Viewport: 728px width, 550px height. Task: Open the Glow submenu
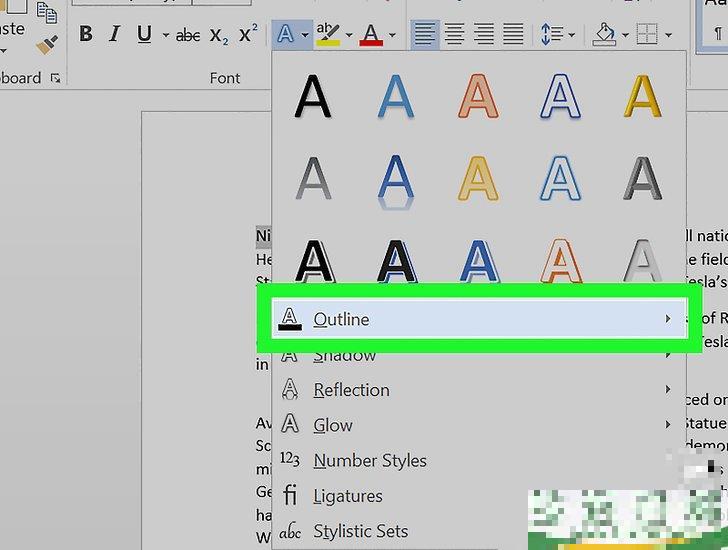click(333, 425)
